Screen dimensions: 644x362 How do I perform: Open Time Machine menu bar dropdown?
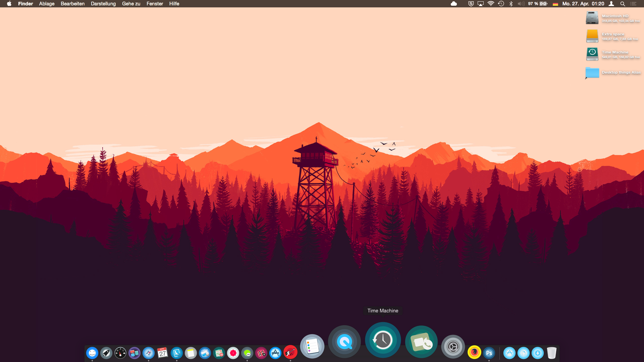(501, 4)
